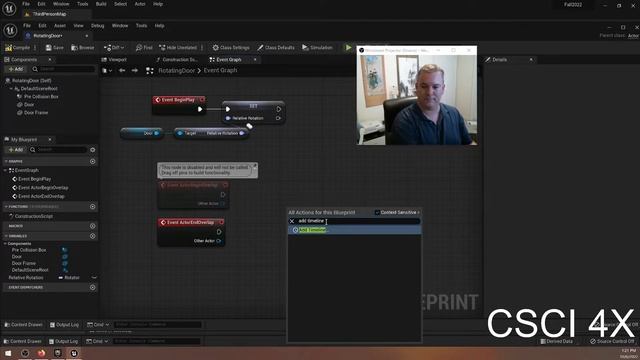
Task: Open the Actor menu in main editor
Action: click(x=140, y=4)
